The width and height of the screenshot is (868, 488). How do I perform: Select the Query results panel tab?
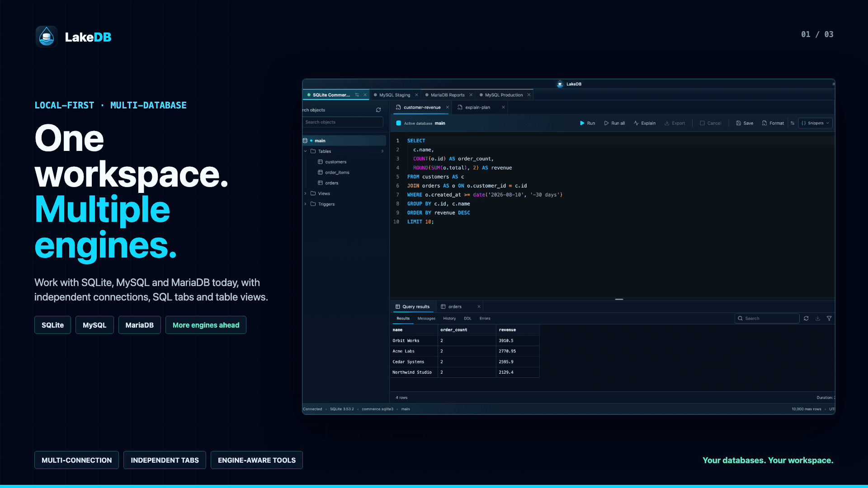point(412,307)
